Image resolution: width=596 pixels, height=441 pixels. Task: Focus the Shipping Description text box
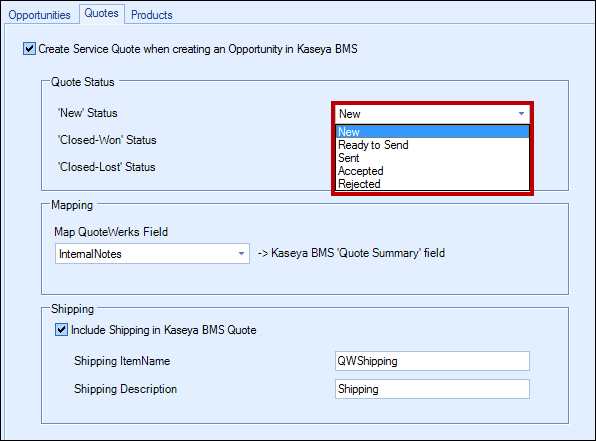432,389
